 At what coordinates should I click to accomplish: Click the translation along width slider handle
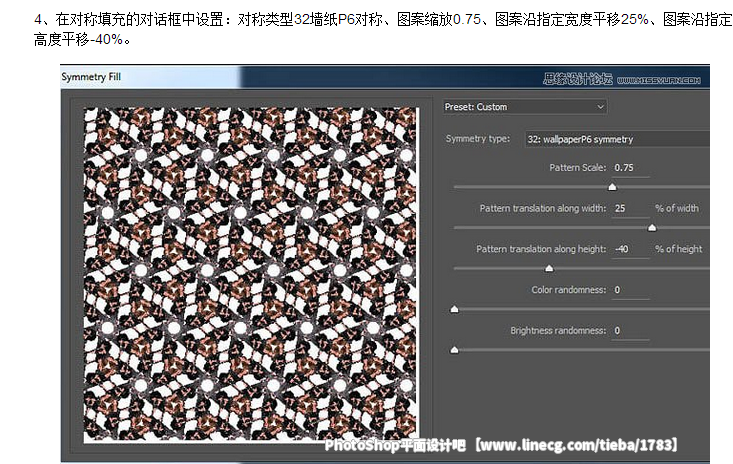point(652,228)
